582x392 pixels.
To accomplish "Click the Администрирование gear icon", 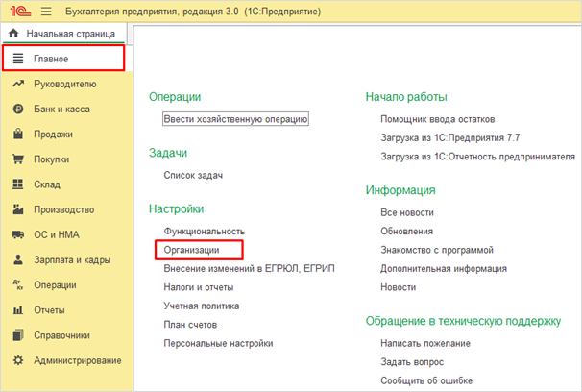I will point(16,360).
